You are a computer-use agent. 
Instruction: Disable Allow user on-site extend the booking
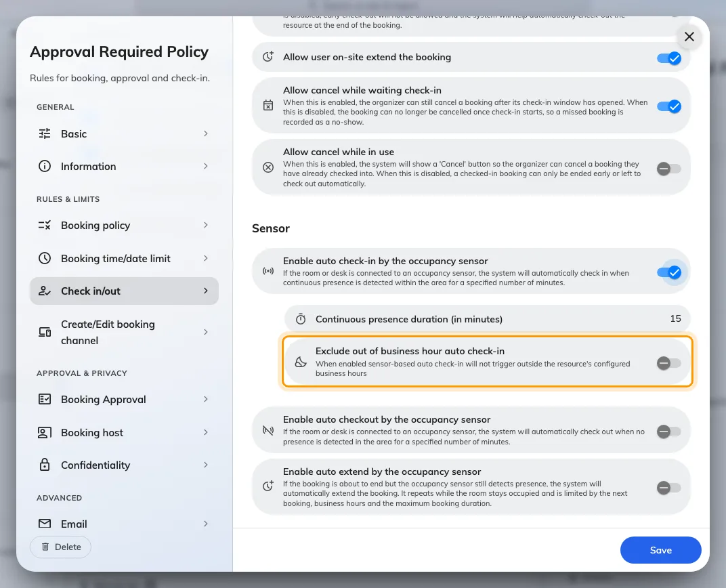pos(668,58)
